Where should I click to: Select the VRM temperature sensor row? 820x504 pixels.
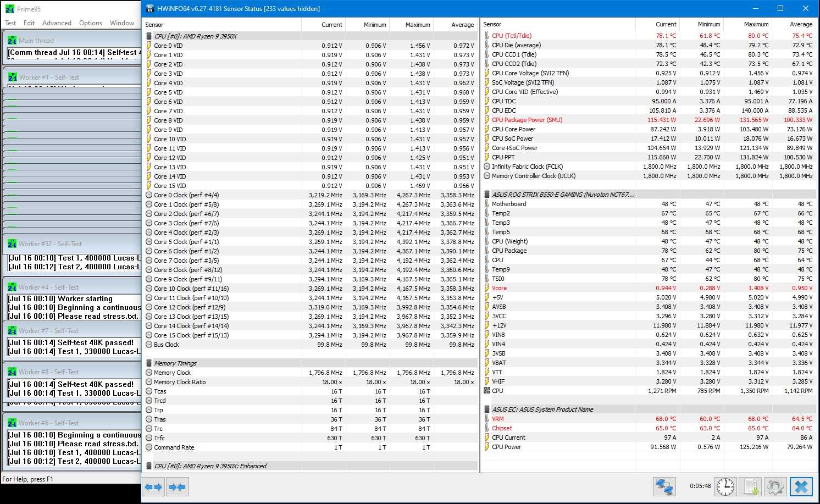coord(497,419)
